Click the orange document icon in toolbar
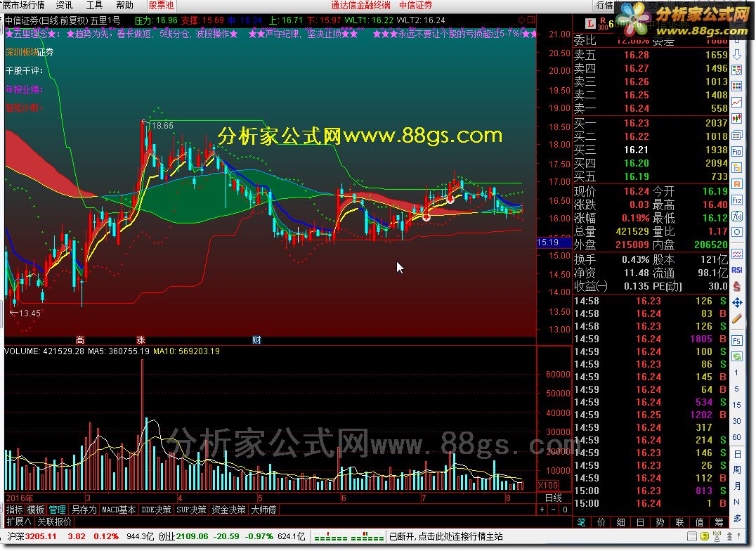 coord(737,184)
